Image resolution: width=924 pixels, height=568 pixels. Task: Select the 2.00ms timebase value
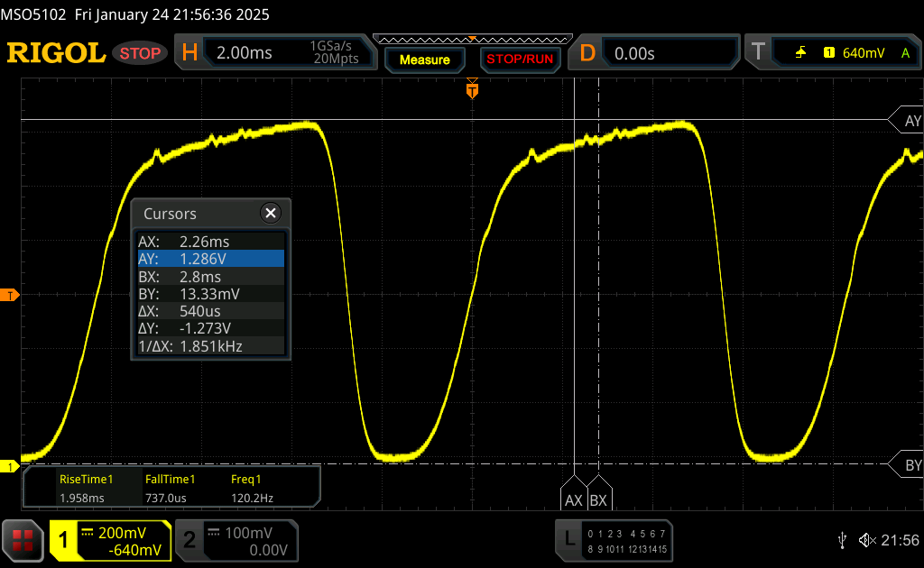(245, 53)
